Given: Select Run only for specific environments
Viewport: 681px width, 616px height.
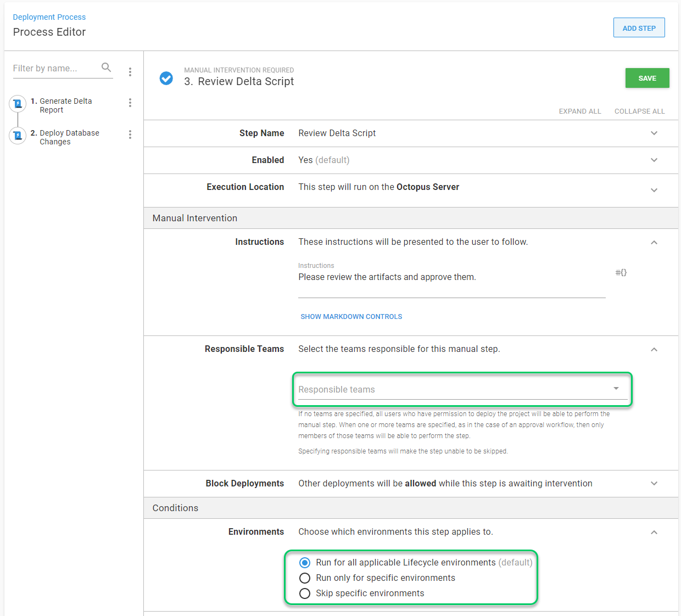Looking at the screenshot, I should pyautogui.click(x=305, y=578).
